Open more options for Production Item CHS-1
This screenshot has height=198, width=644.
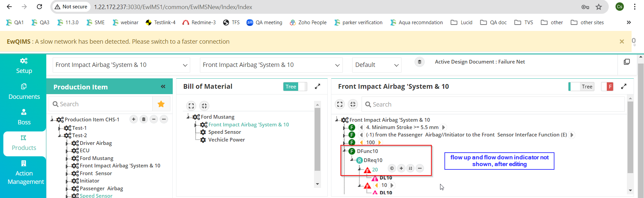(x=164, y=119)
